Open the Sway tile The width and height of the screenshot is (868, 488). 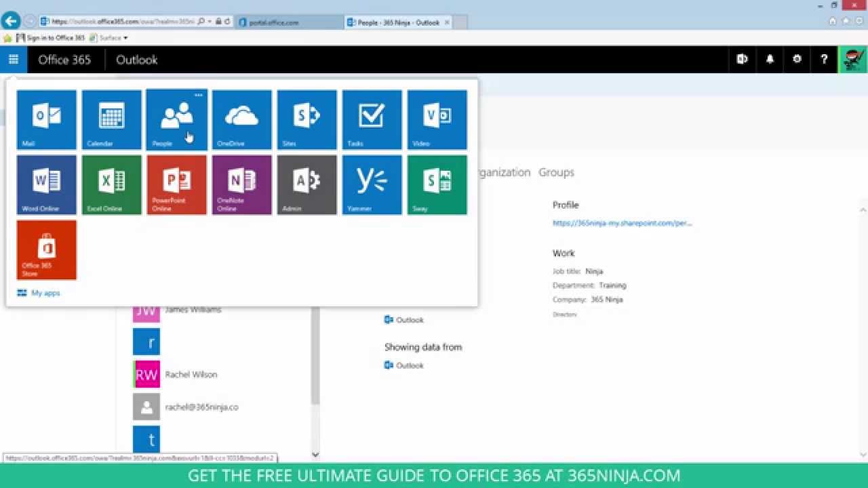[x=437, y=185]
